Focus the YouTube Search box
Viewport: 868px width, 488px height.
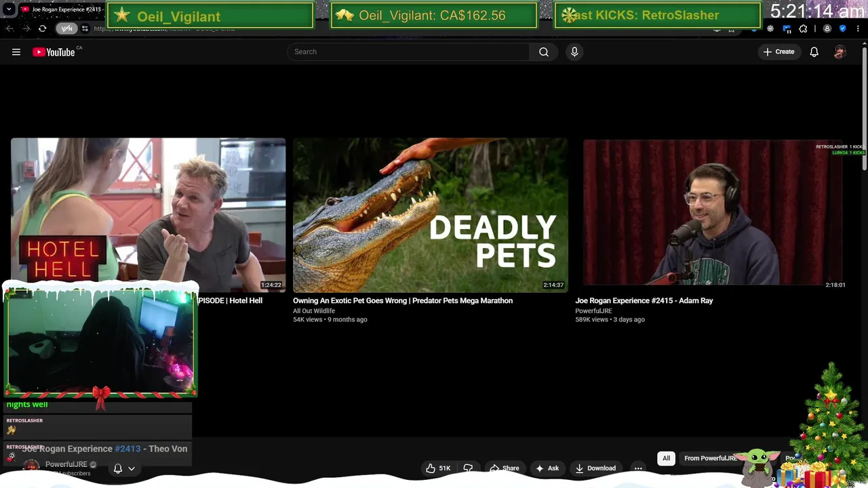point(409,52)
